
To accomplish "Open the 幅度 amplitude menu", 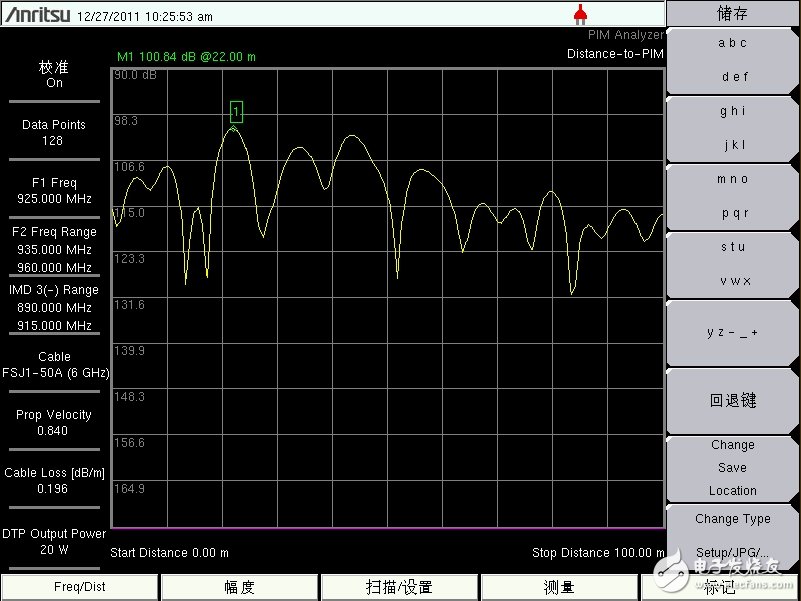I will click(240, 587).
